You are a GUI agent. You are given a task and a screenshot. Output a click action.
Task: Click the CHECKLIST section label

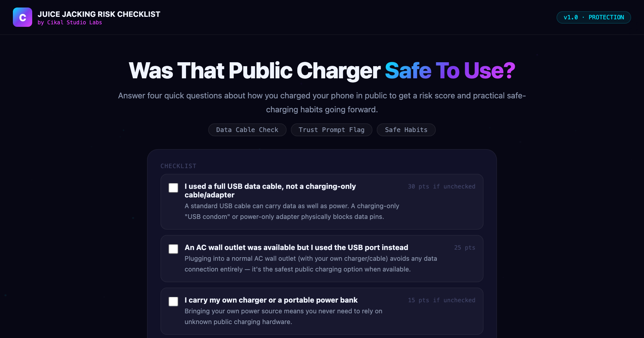(179, 166)
